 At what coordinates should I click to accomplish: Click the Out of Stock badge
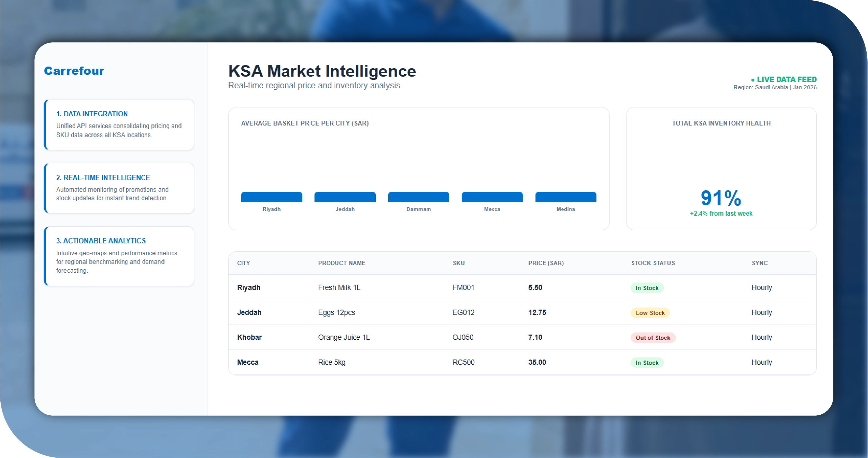pyautogui.click(x=653, y=338)
